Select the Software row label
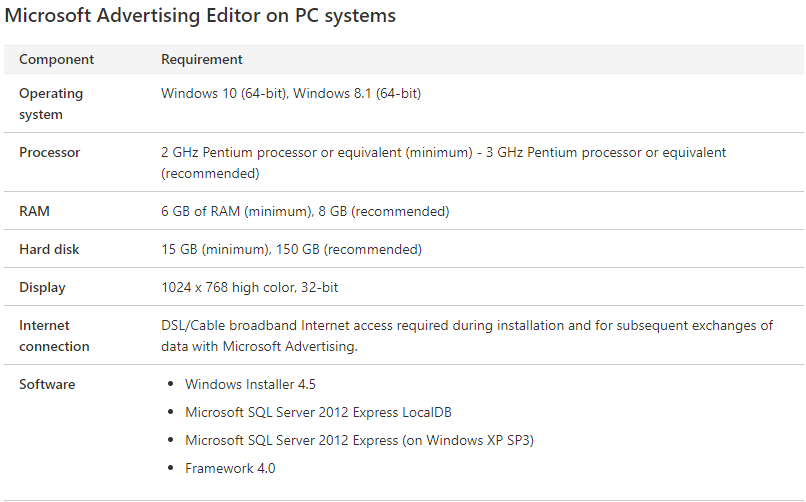The image size is (806, 502). (x=47, y=384)
